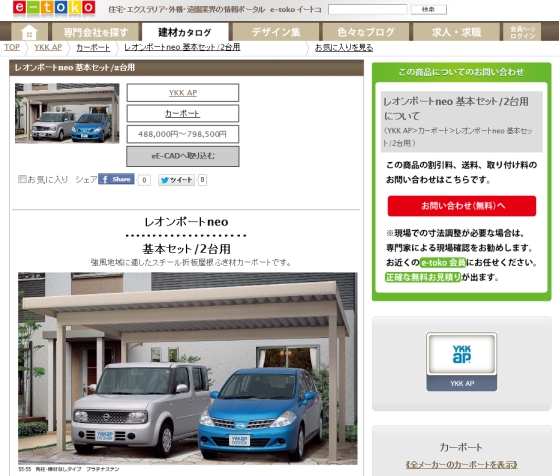The height and width of the screenshot is (476, 559).
Task: Click the eE-CADへ取り込む button
Action: point(183,156)
